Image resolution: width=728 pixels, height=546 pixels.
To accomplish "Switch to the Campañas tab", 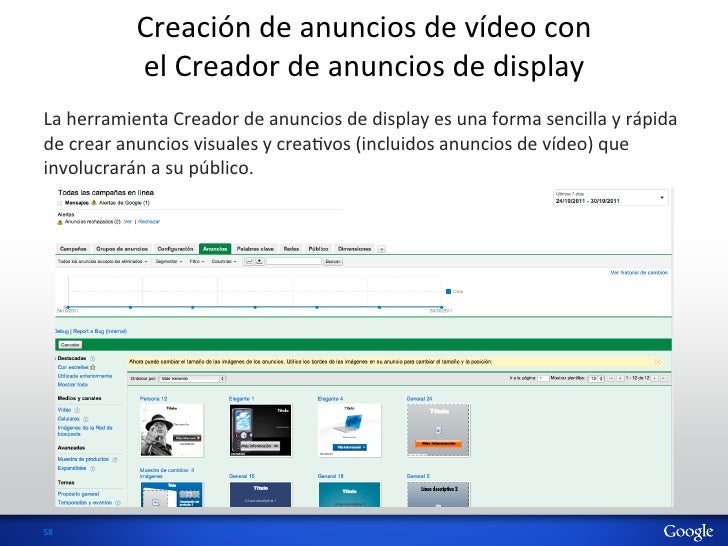I will point(73,249).
